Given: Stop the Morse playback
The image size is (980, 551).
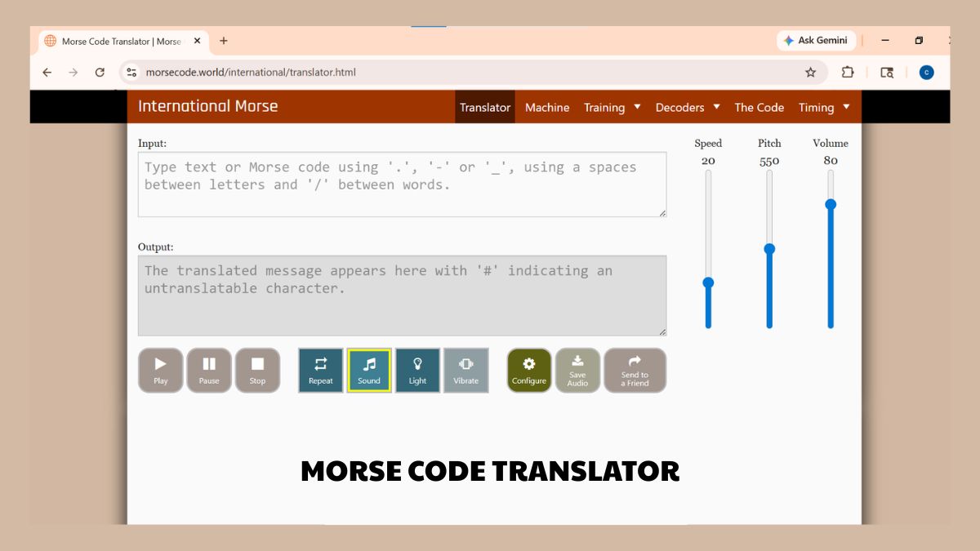Looking at the screenshot, I should [x=257, y=371].
